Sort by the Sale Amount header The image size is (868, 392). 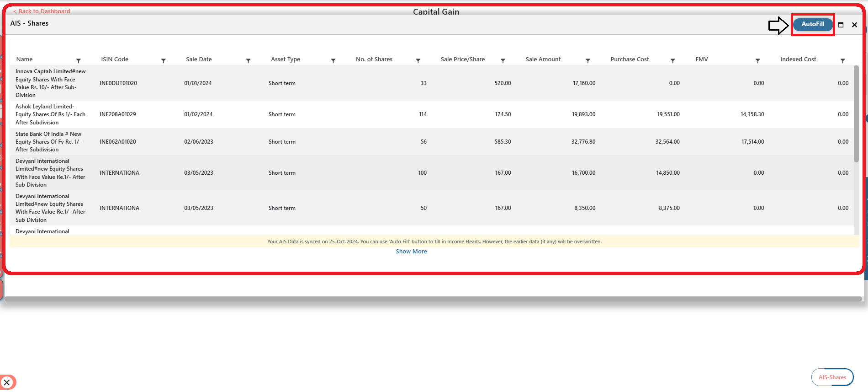543,59
